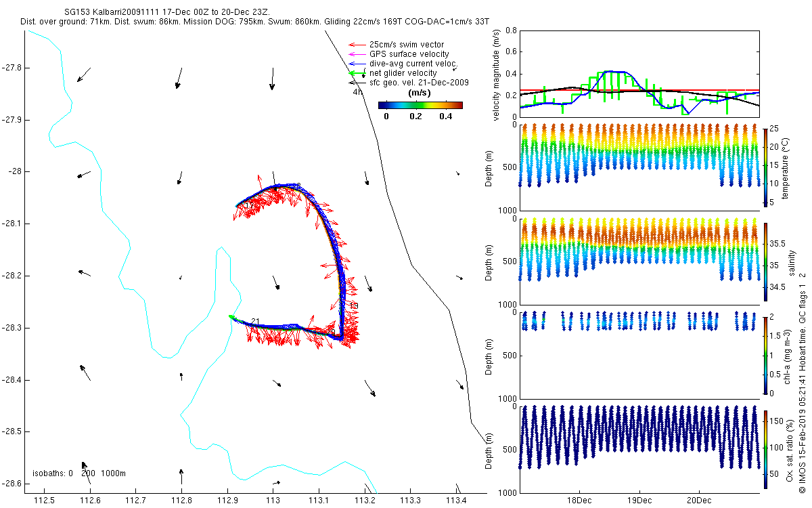Click the Ox. sat. ratio colorbar
Image resolution: width=812 pixels, height=508 pixels.
point(766,448)
